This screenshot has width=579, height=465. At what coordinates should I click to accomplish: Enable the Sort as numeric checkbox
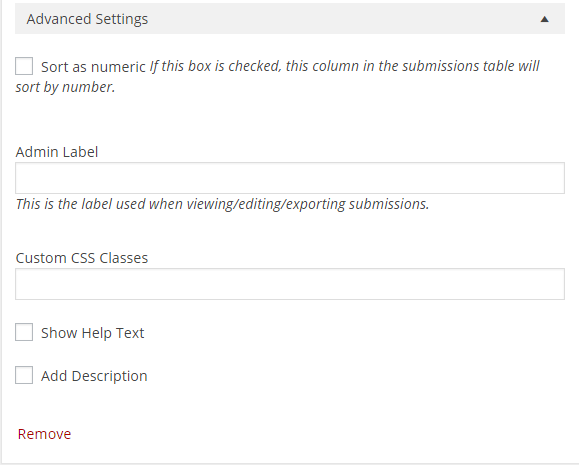pos(24,66)
